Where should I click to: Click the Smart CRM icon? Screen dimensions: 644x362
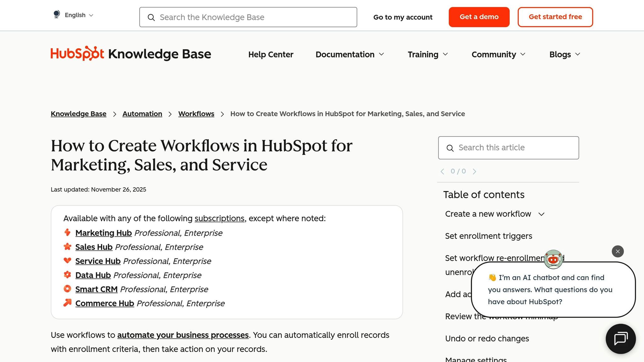tap(67, 288)
